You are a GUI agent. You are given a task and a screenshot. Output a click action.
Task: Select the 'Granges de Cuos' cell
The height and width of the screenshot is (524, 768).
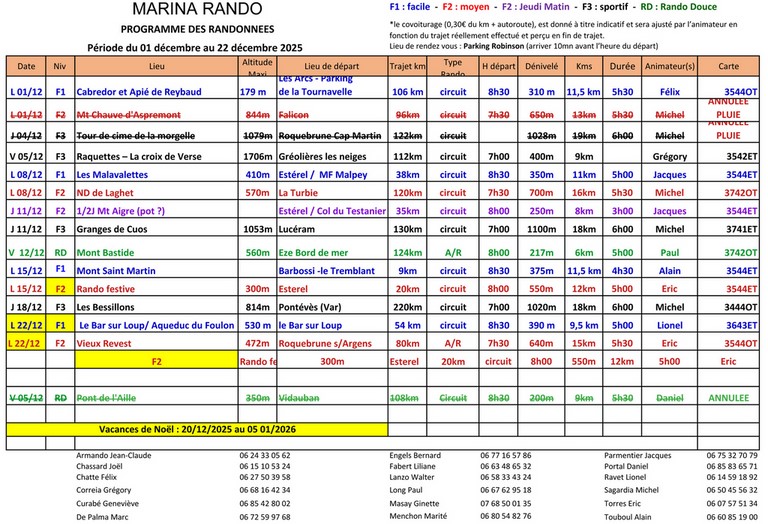click(x=113, y=228)
